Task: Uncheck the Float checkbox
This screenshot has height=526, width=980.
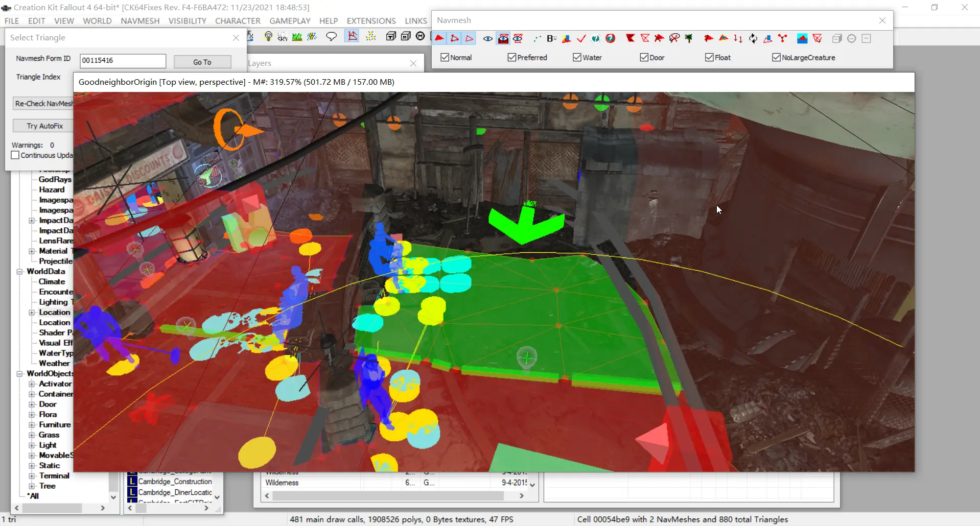Action: (709, 57)
